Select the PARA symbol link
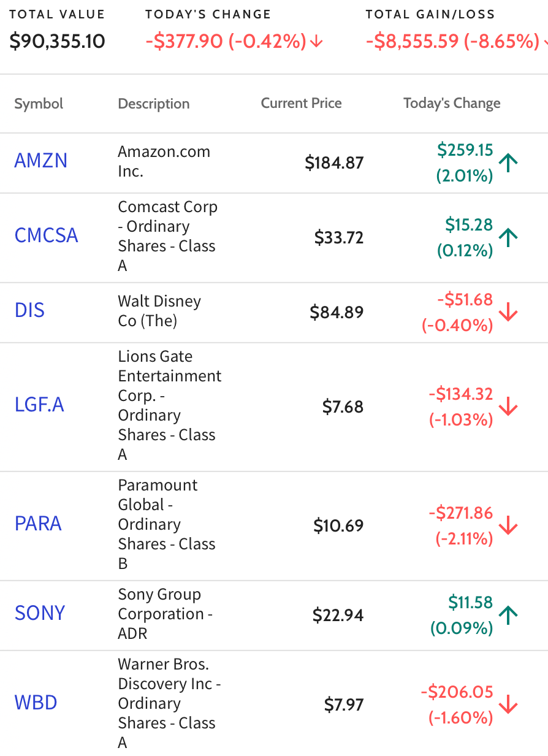548x756 pixels. tap(38, 524)
